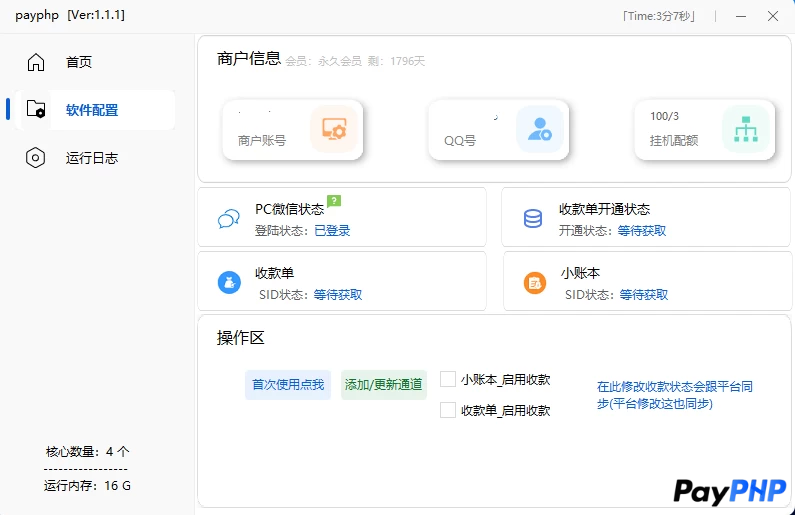Open the 软件配置 menu item
Screen dimensions: 795x515
pos(92,110)
